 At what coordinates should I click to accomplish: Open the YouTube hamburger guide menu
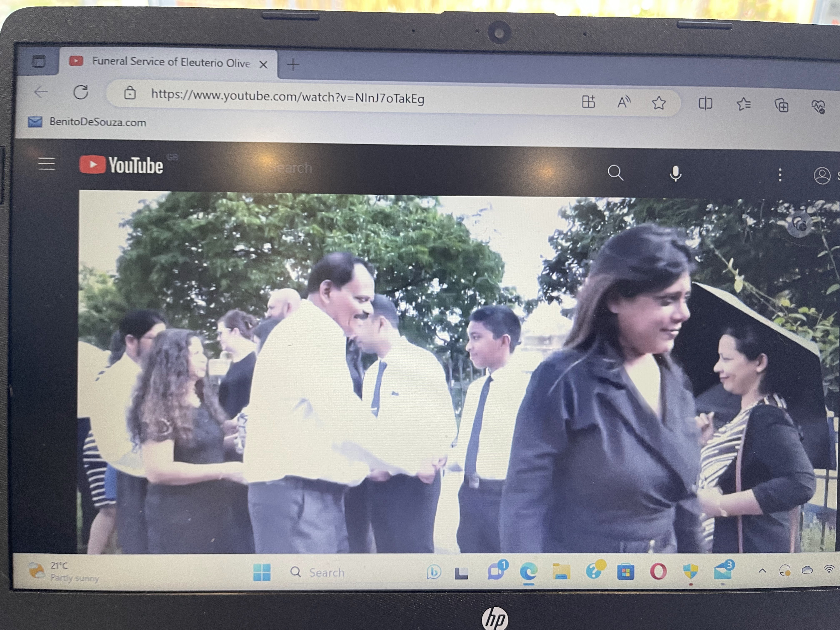click(47, 164)
